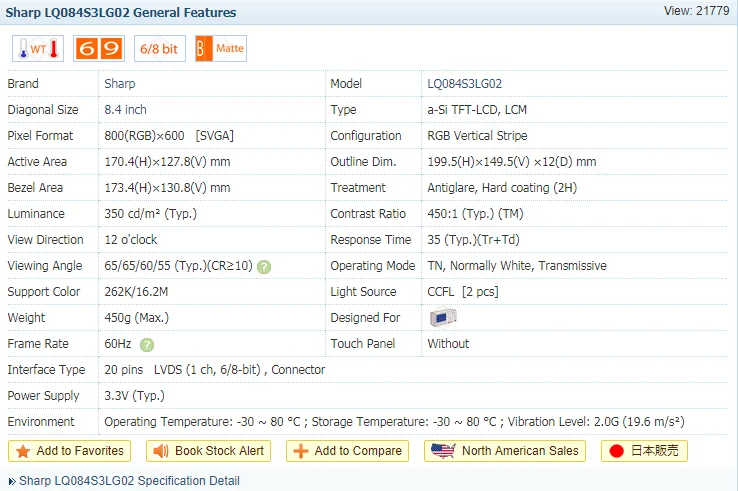
Task: Click the Configuration value RGB Vertical Stripe
Action: pyautogui.click(x=477, y=136)
